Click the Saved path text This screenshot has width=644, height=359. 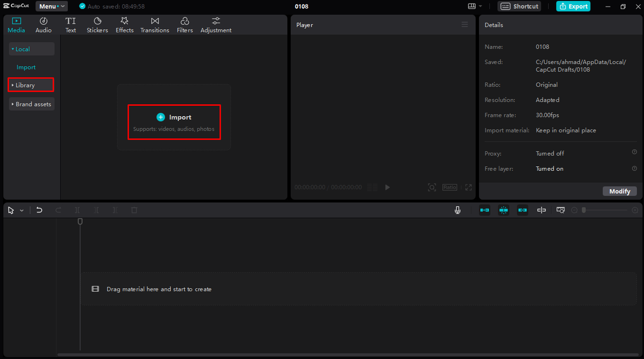(581, 66)
